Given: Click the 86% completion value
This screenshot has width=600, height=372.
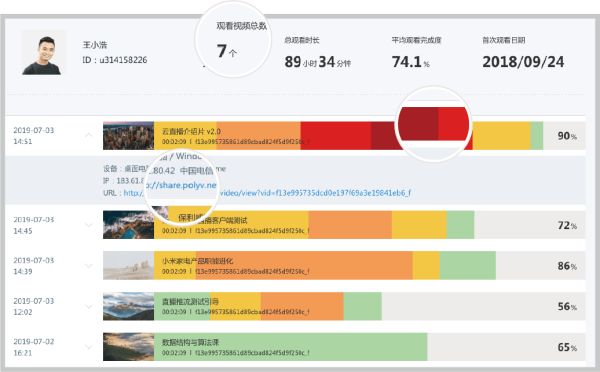Looking at the screenshot, I should pos(567,266).
